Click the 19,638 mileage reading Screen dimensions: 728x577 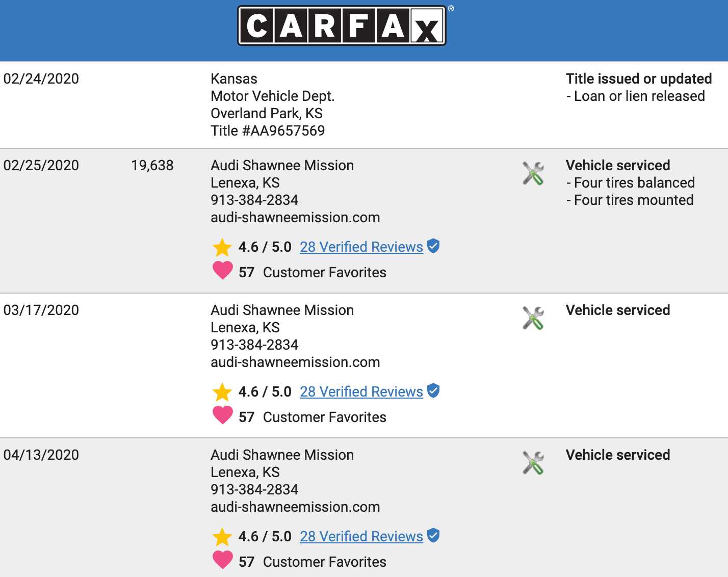[152, 166]
